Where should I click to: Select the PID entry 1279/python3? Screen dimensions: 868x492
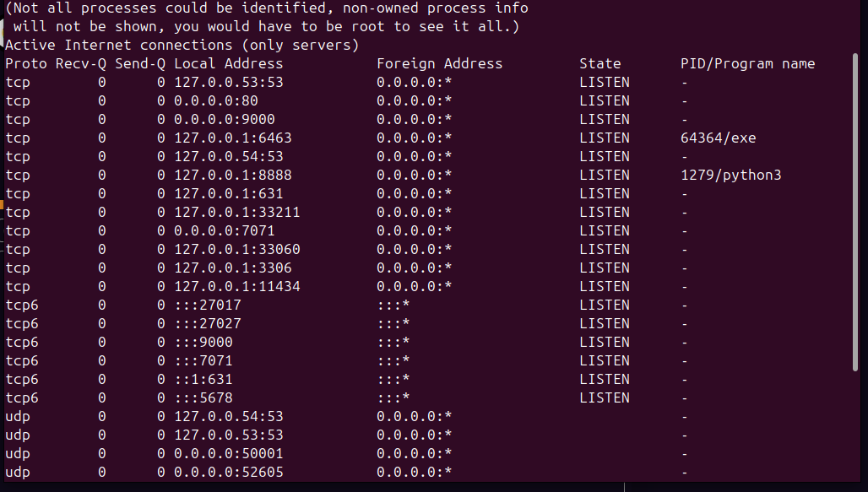point(731,175)
